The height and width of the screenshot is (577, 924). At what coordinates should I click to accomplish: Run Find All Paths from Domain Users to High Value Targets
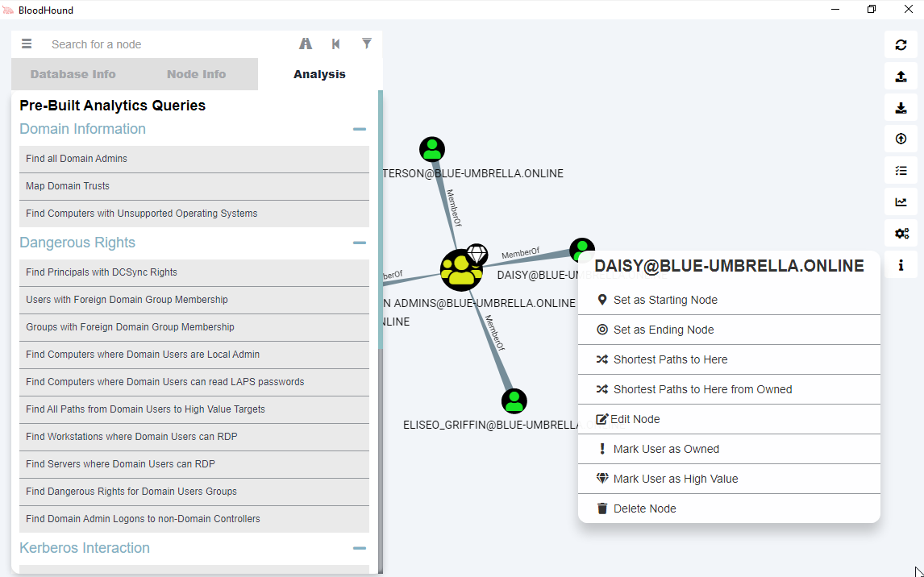click(x=194, y=409)
